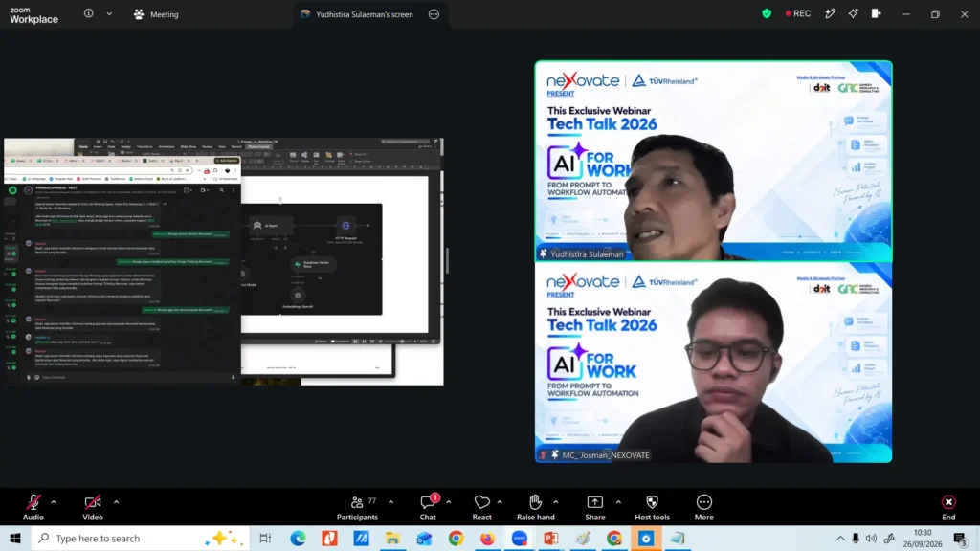Open the Meeting tab in Zoom
980x551 pixels.
156,14
